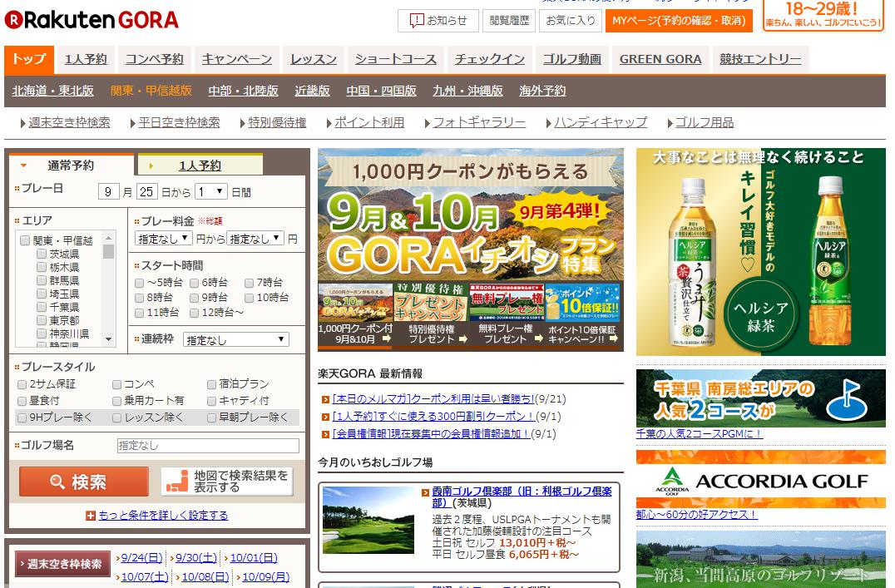
Task: Click the plus icon beside もっと条件を詳しく設定する
Action: click(x=90, y=516)
